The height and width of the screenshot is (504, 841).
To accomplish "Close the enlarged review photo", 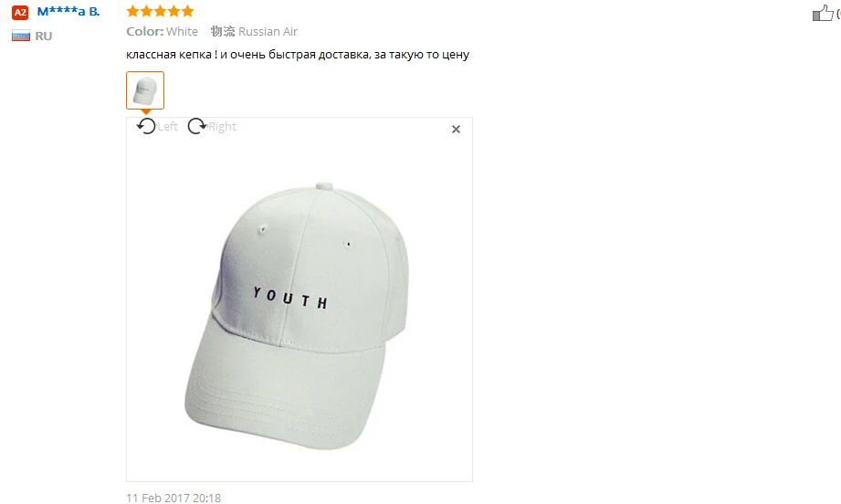I will 456,130.
